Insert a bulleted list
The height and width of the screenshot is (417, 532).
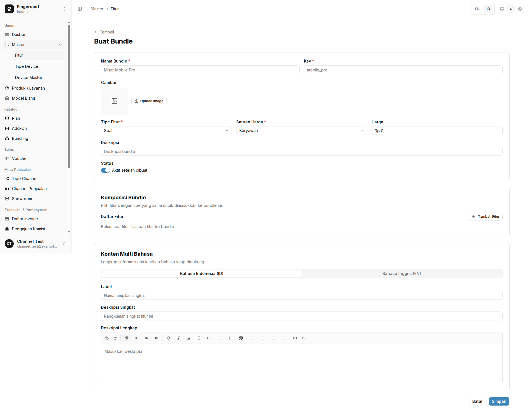click(x=221, y=338)
